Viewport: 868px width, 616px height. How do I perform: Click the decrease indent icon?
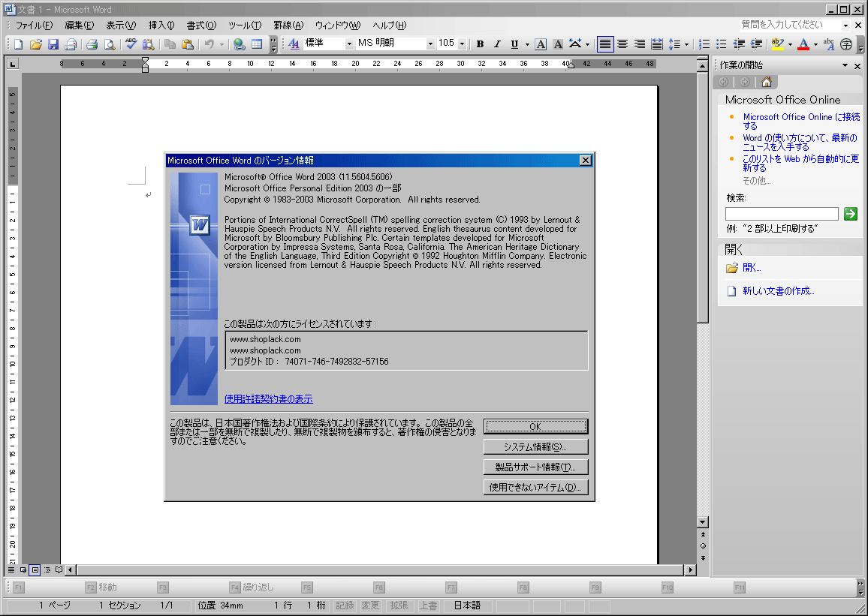click(738, 44)
